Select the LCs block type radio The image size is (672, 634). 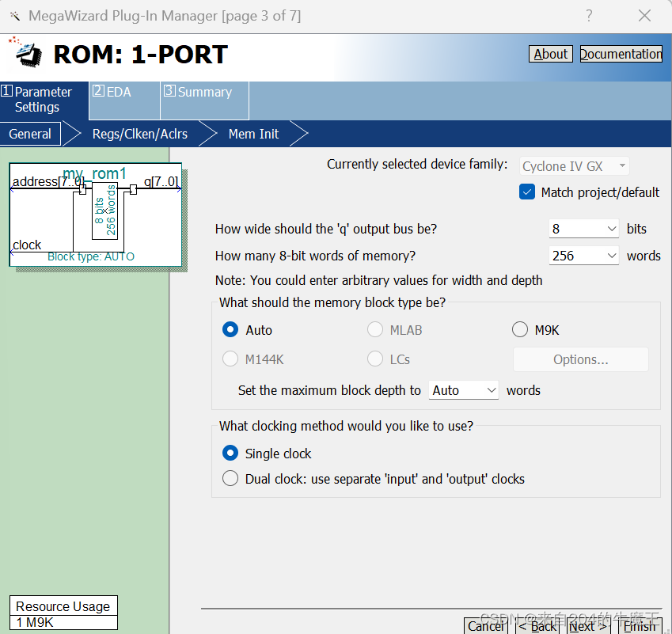[x=375, y=359]
